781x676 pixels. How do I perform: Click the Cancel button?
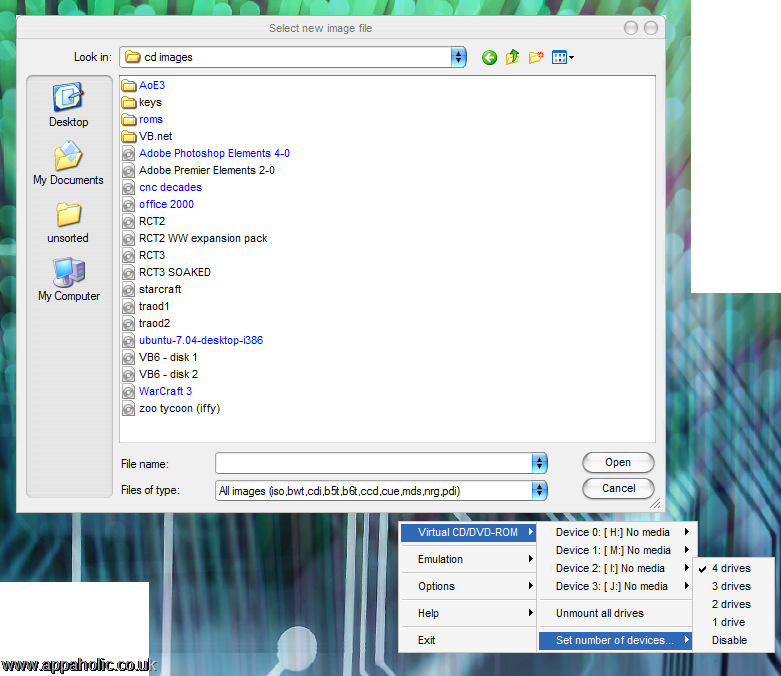618,488
